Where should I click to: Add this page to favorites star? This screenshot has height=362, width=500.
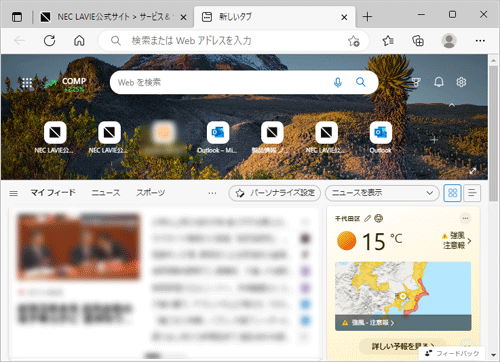354,41
